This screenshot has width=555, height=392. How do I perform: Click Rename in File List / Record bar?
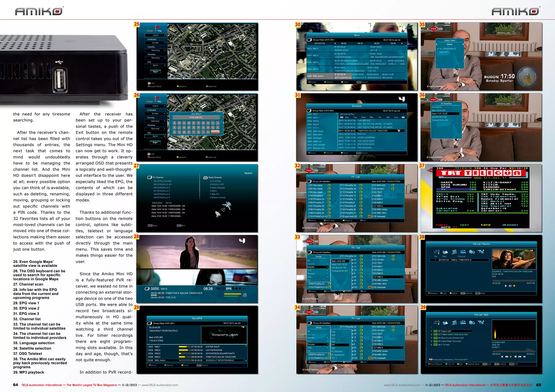coord(433,293)
